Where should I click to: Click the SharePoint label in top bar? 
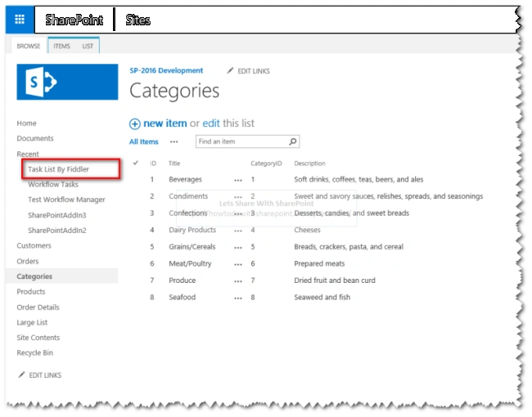[74, 20]
